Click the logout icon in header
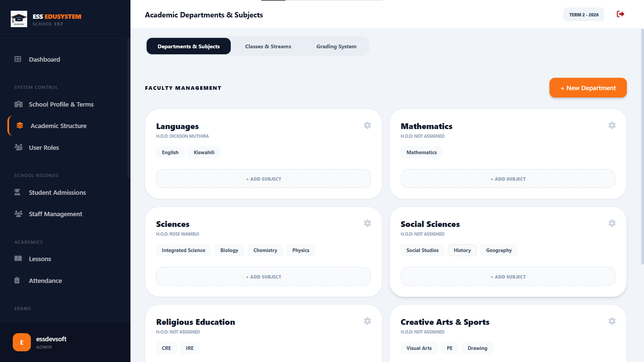The width and height of the screenshot is (644, 362). (x=621, y=14)
